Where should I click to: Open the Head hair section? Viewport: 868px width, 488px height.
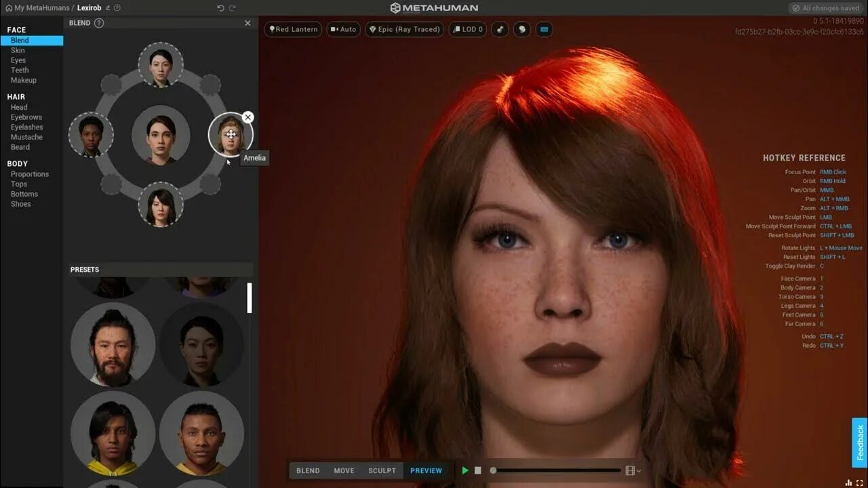pyautogui.click(x=19, y=107)
